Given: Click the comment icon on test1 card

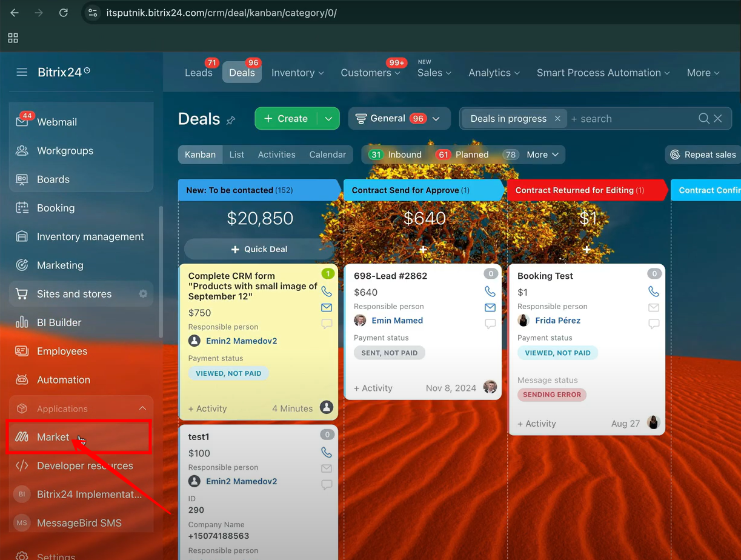Looking at the screenshot, I should pos(327,484).
